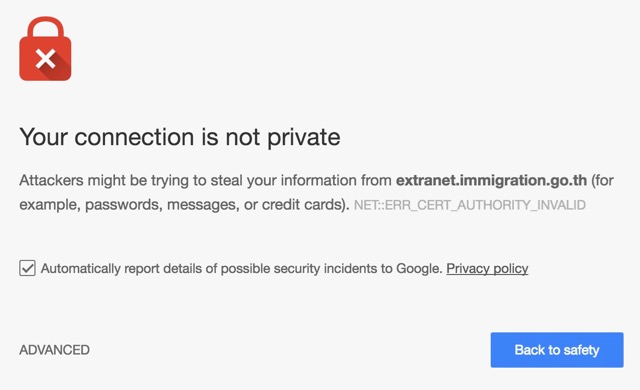Expand the ADVANCED options

coord(54,350)
